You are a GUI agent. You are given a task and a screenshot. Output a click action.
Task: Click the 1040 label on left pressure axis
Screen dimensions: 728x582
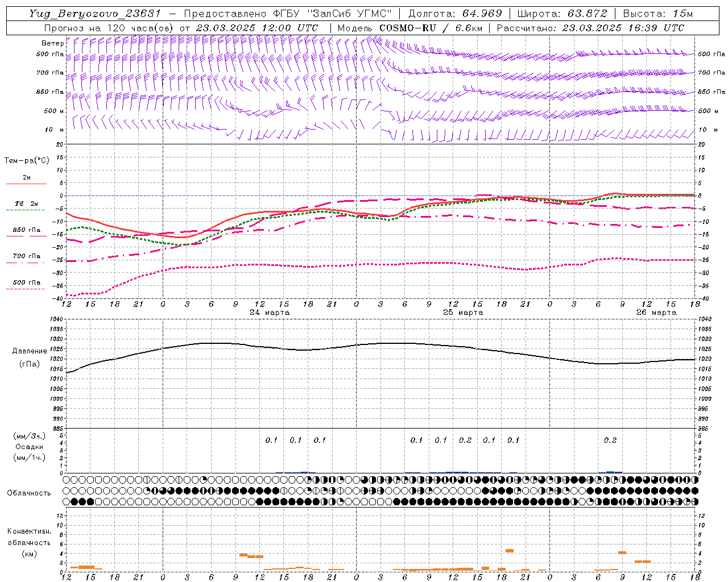click(57, 319)
